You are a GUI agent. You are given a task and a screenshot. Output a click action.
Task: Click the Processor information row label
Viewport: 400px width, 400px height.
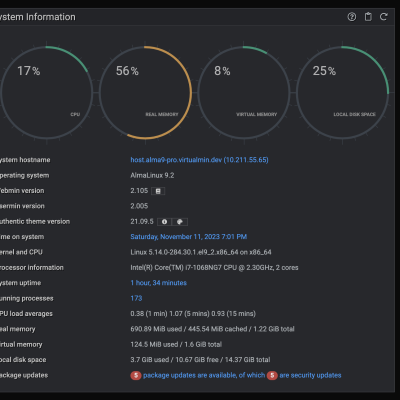pyautogui.click(x=32, y=268)
